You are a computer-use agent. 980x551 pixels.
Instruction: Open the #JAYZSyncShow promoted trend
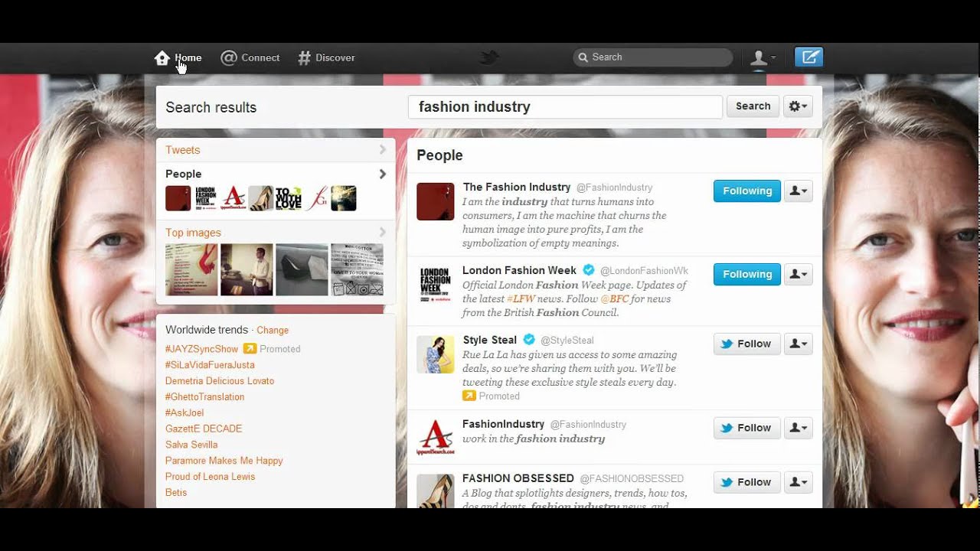(202, 349)
